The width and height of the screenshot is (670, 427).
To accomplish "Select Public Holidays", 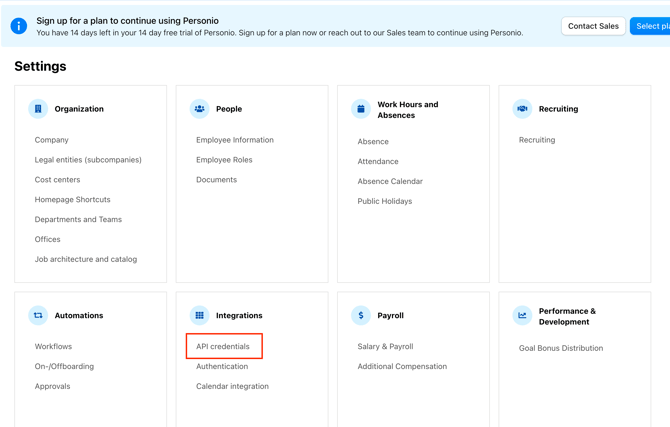I will pos(385,201).
